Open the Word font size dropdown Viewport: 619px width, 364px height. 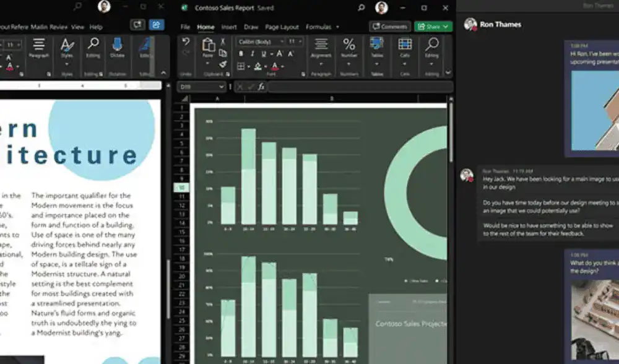pos(18,45)
